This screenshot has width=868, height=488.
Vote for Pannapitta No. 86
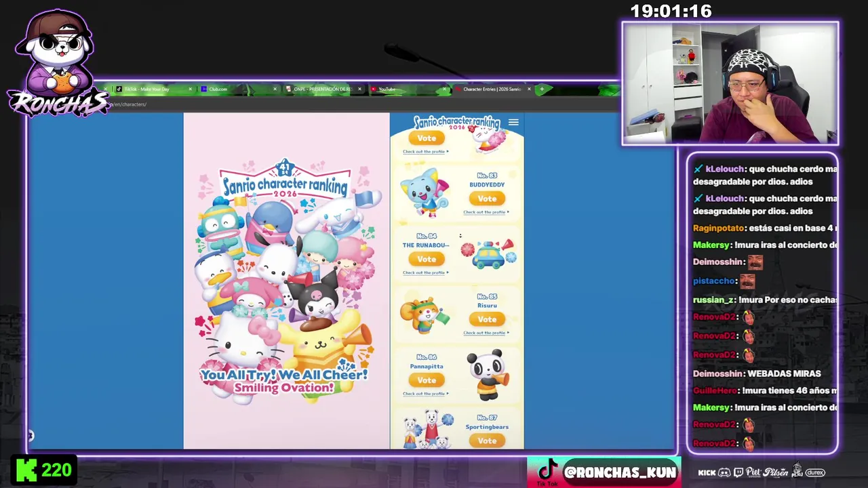(x=427, y=380)
